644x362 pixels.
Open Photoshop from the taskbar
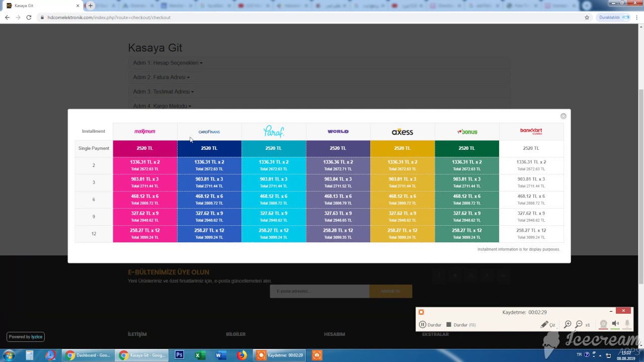pos(179,355)
